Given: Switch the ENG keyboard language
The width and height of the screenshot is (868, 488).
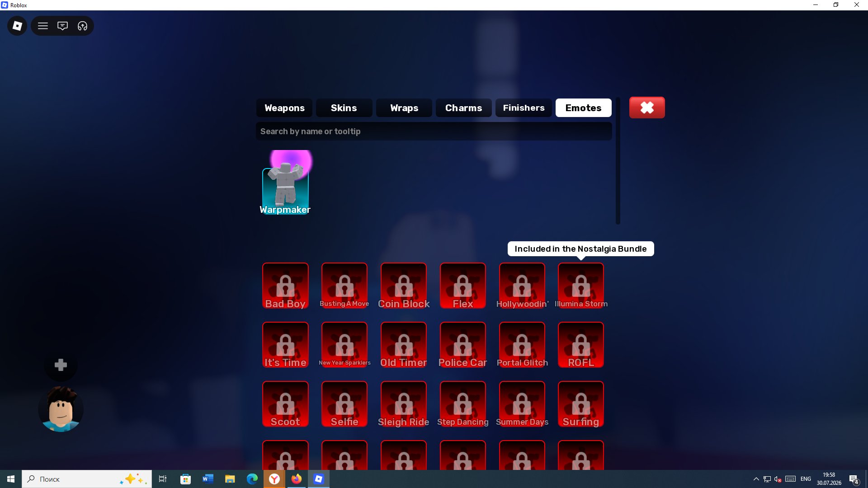Looking at the screenshot, I should pos(806,479).
